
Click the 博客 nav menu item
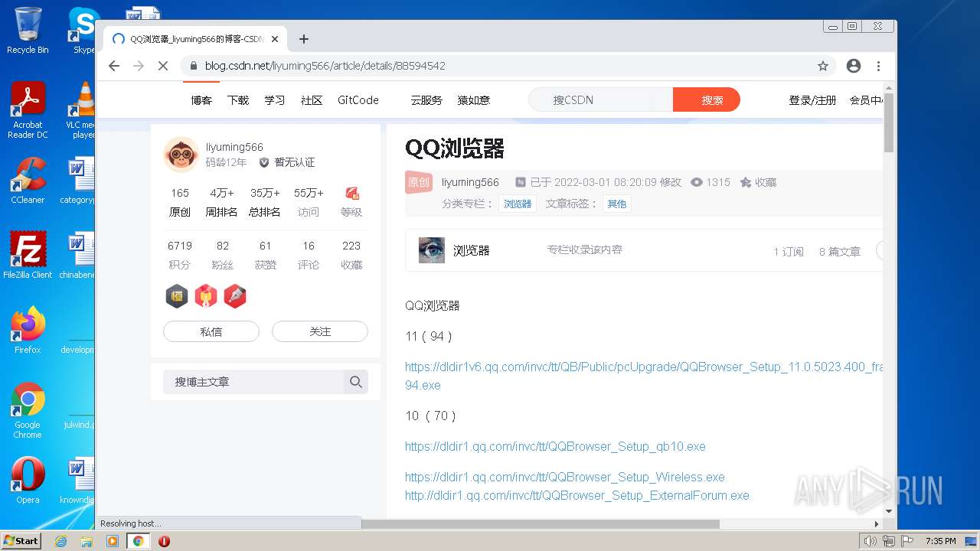tap(201, 100)
